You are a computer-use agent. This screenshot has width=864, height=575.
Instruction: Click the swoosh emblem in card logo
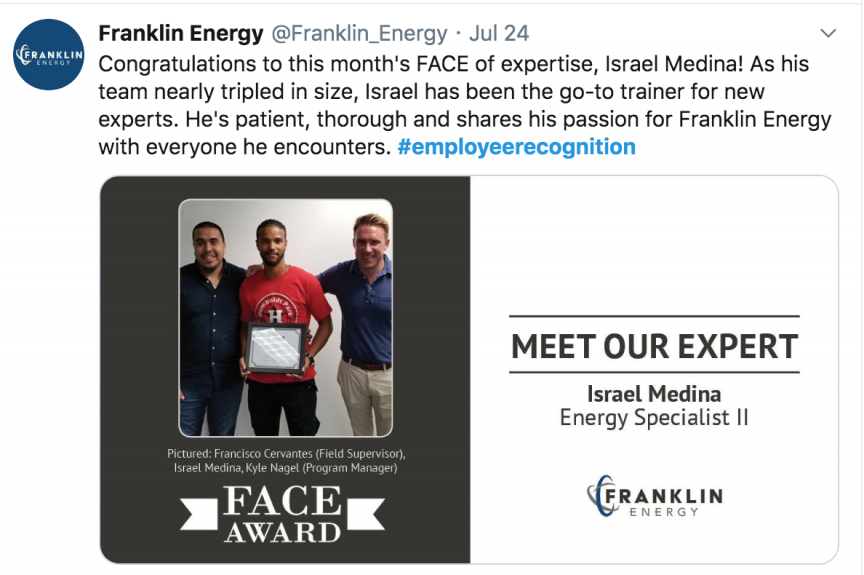(600, 496)
